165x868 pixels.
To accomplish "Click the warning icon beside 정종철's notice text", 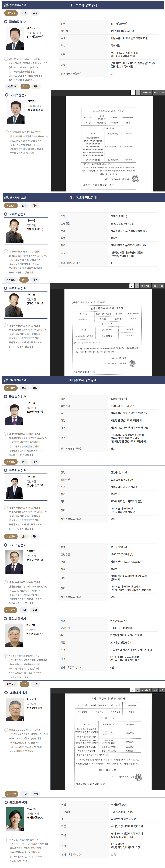I will [6, 582].
